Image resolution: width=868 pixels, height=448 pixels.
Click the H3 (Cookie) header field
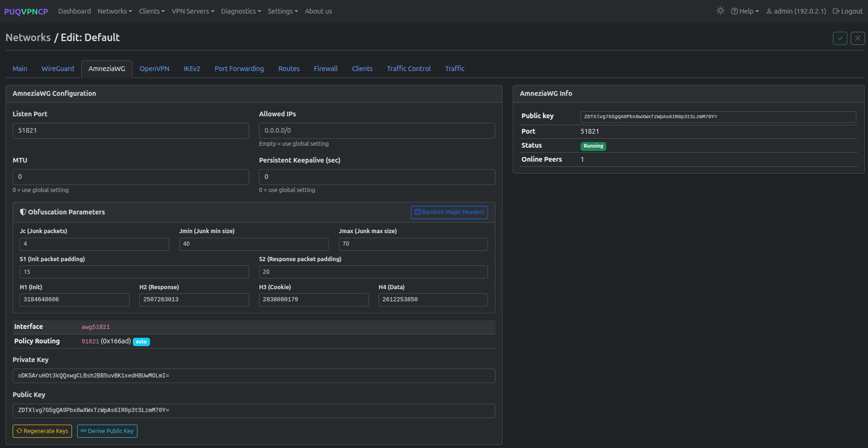coord(314,300)
